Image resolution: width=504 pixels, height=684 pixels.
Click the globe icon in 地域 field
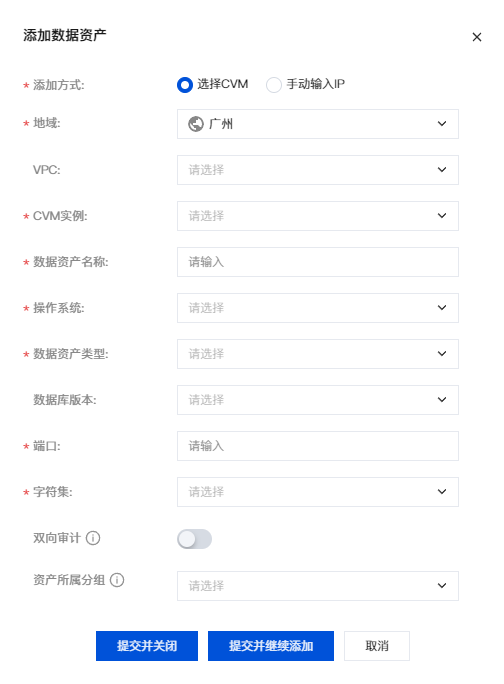(x=195, y=124)
